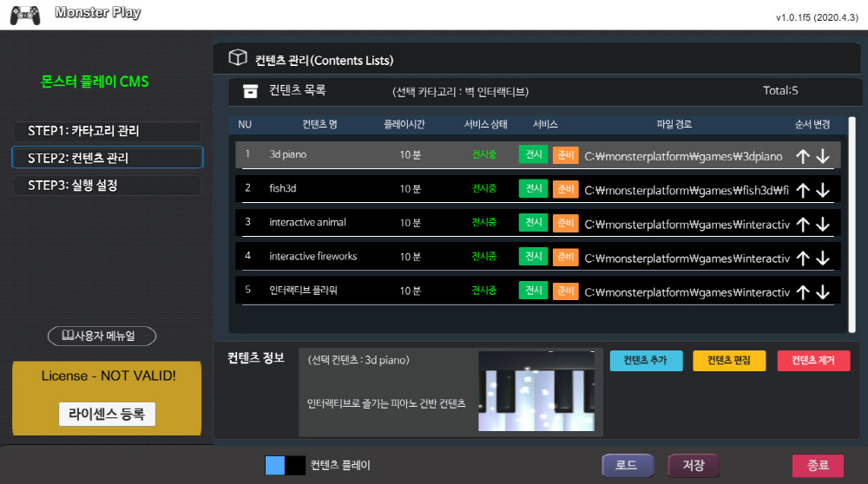Click the 서비스 상태 column header
Image resolution: width=868 pixels, height=484 pixels.
[x=485, y=124]
